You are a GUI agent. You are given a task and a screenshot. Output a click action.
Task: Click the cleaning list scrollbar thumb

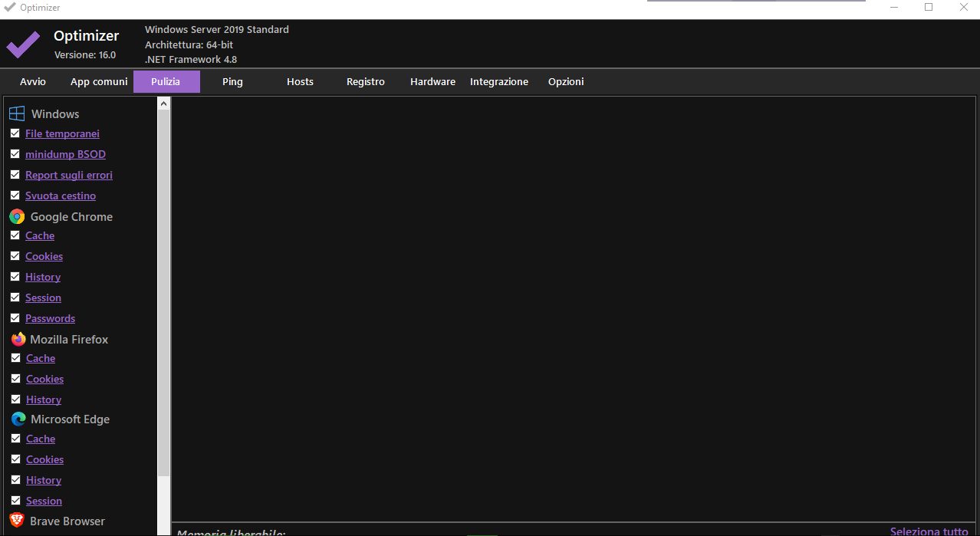(x=163, y=293)
